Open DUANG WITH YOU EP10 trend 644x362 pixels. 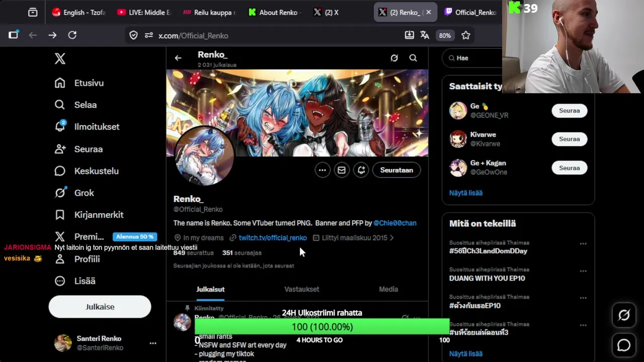point(487,278)
